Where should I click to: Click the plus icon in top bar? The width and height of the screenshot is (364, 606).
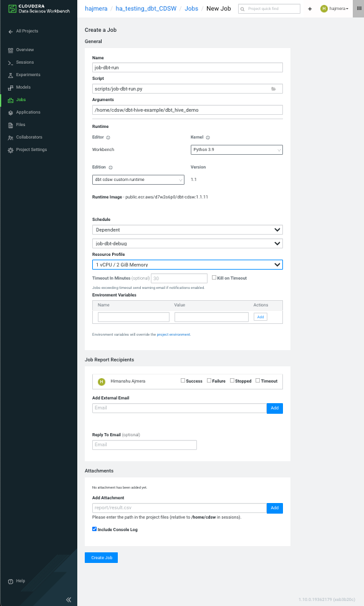[310, 9]
